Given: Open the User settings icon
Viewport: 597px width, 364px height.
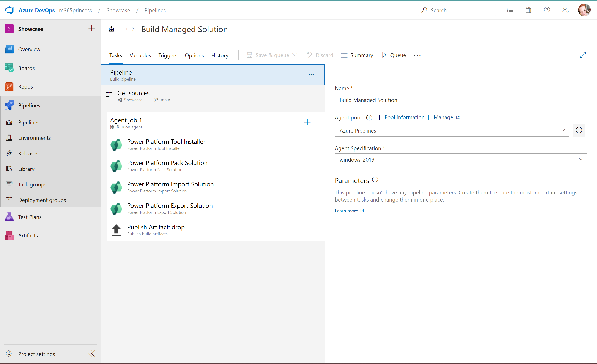Looking at the screenshot, I should (x=565, y=10).
